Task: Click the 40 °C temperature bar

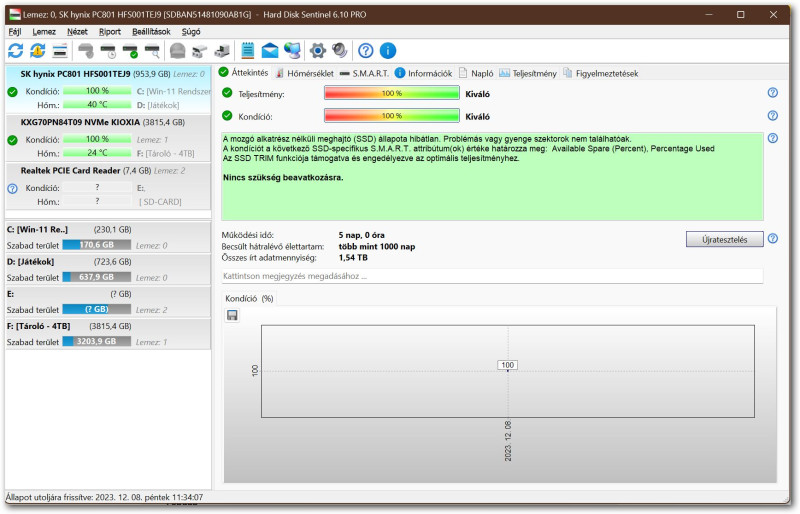Action: point(97,105)
